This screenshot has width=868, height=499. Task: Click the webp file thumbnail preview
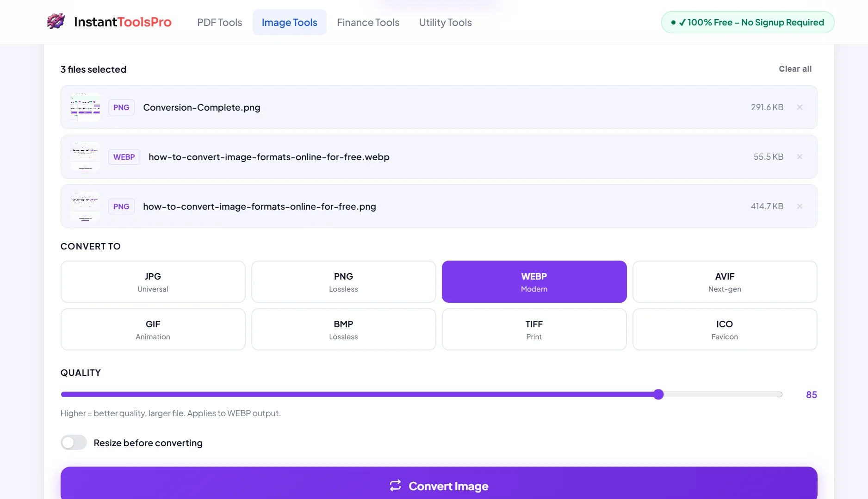pos(85,157)
